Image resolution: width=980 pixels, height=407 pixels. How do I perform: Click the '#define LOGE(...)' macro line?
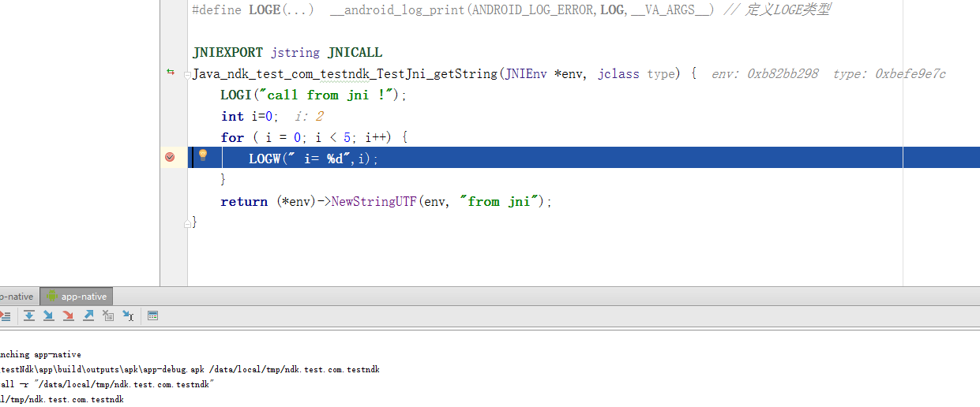tap(511, 10)
